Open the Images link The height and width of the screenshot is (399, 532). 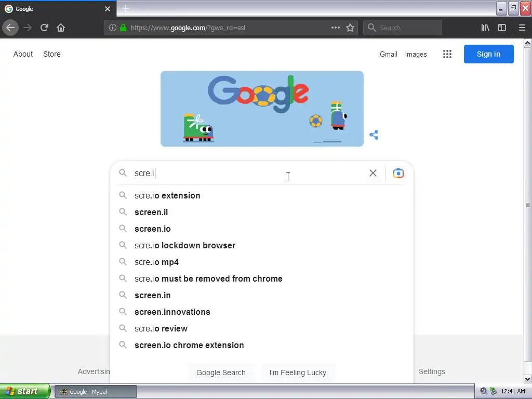coord(416,54)
